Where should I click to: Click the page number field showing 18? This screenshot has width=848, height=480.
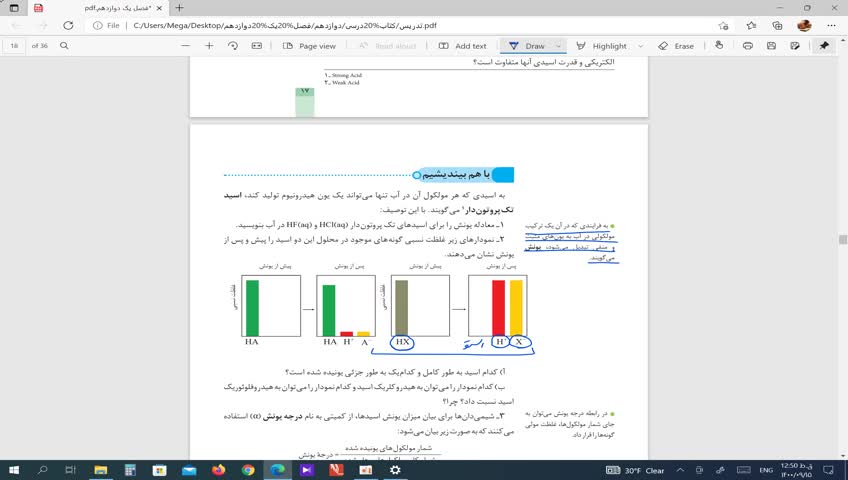click(x=14, y=46)
